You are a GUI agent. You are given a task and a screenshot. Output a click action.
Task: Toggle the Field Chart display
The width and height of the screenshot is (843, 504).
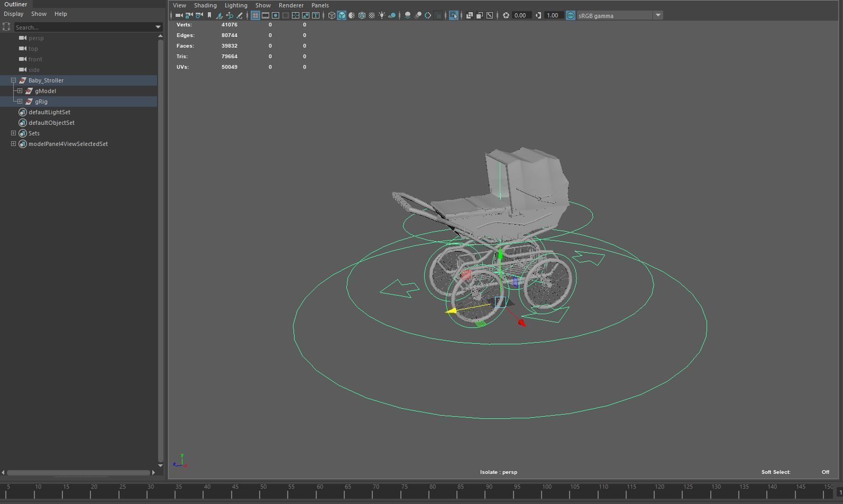(296, 15)
